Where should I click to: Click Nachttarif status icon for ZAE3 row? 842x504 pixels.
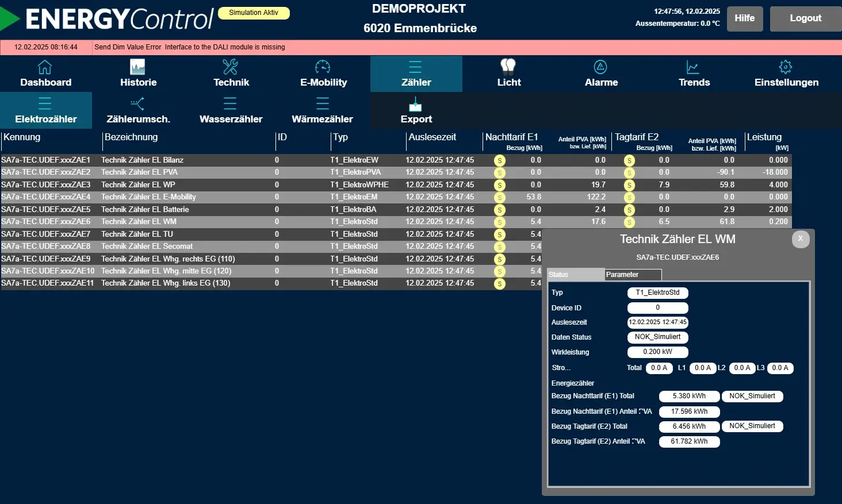click(499, 186)
